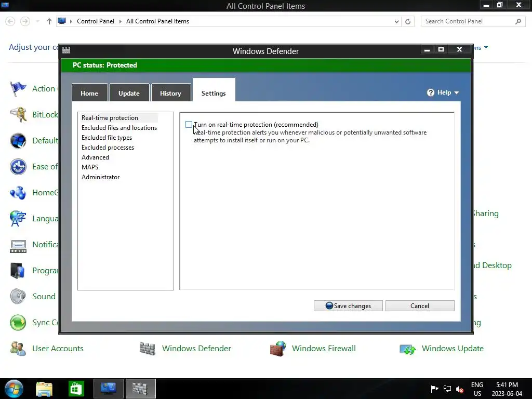
Task: Open network tray icon
Action: [x=447, y=389]
